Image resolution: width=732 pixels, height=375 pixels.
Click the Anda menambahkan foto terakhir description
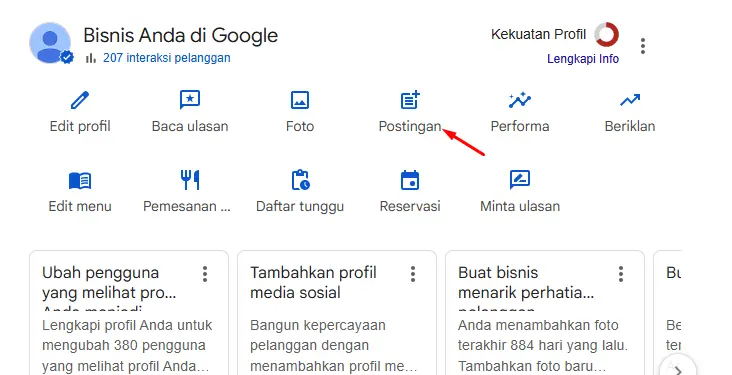click(543, 346)
